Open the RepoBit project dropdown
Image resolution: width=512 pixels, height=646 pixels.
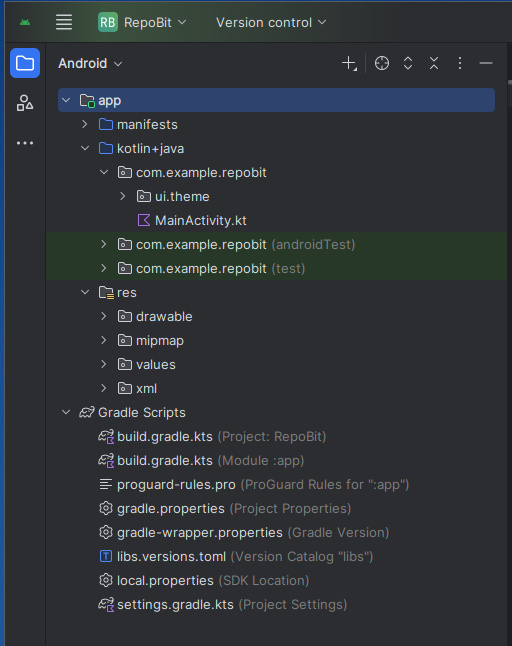(x=143, y=22)
